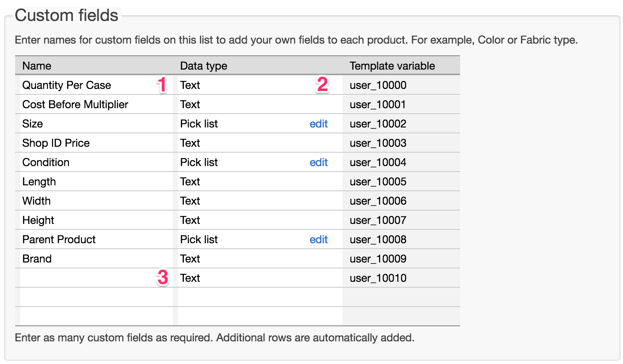Select template variable user_10003
Screen dimensions: 623x364
(378, 143)
